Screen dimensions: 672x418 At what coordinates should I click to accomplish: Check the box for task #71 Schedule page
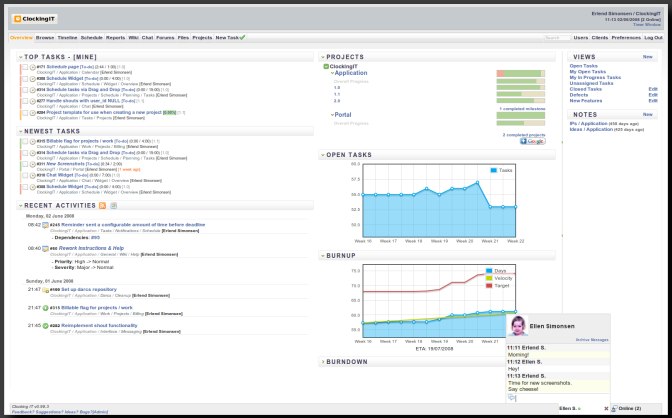click(25, 69)
